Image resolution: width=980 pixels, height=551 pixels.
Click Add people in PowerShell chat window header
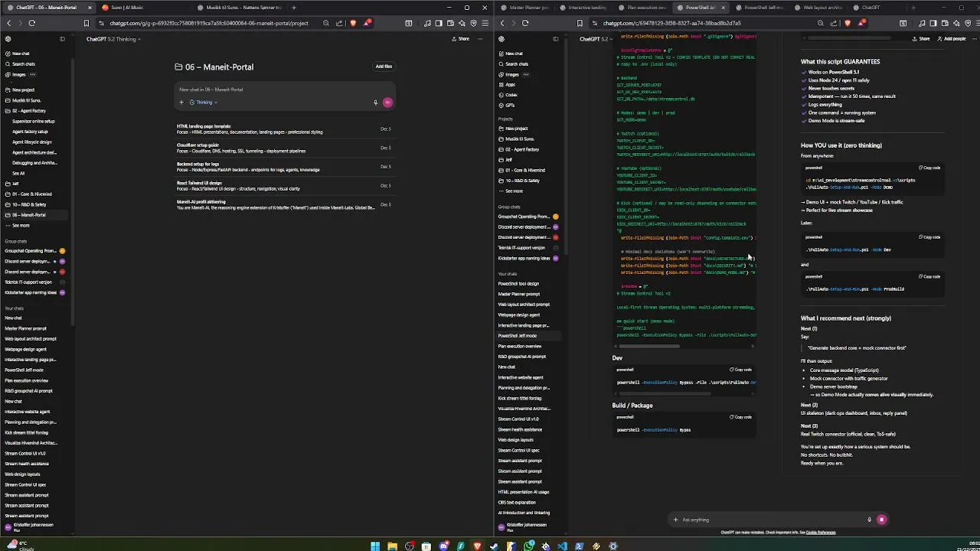[952, 39]
